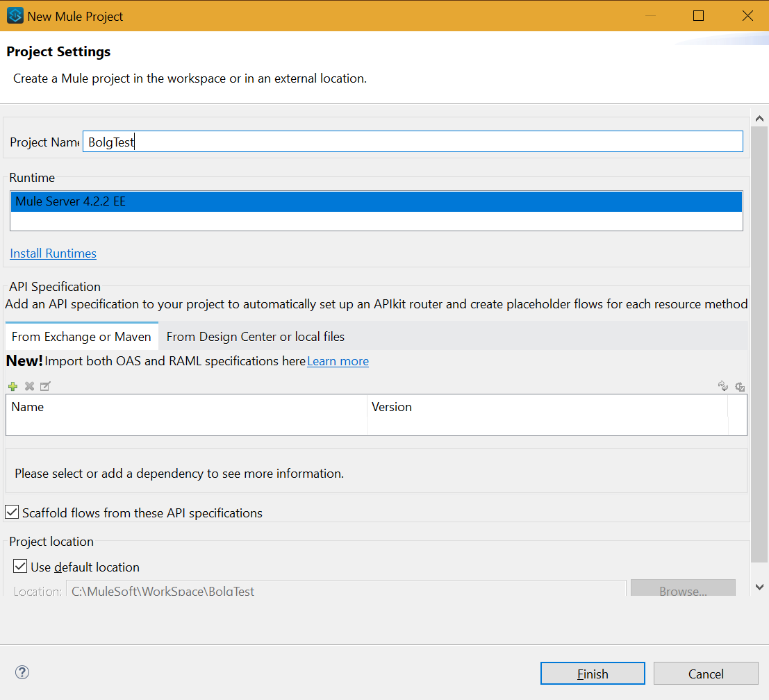Screen dimensions: 769x700
Task: Click the Finish button
Action: [593, 674]
